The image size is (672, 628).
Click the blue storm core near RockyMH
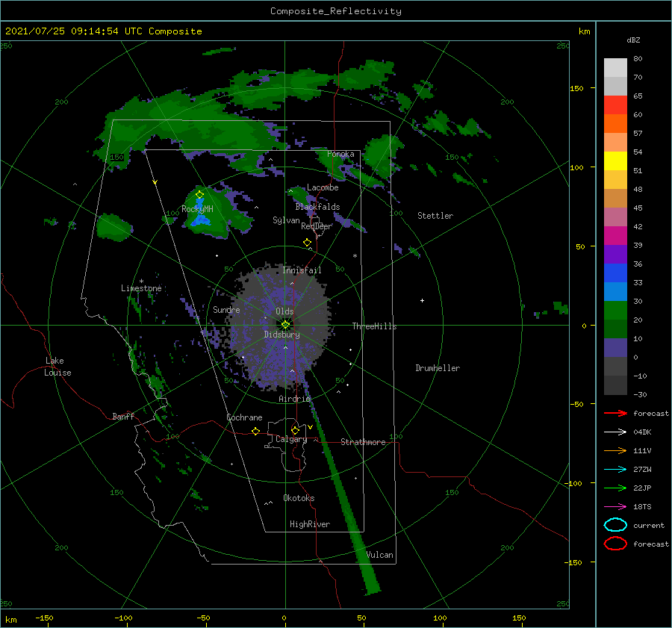click(x=201, y=220)
